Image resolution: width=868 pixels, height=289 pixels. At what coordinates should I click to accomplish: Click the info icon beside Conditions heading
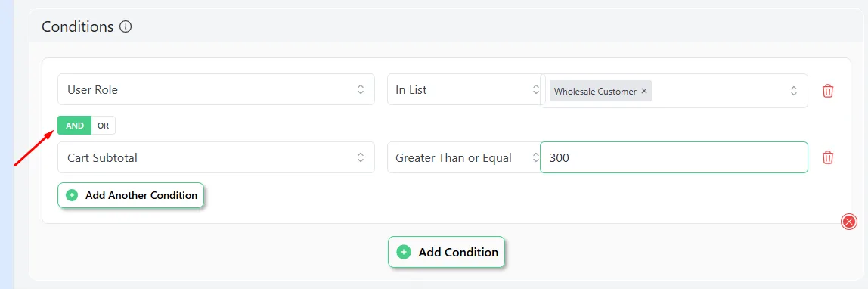[126, 26]
